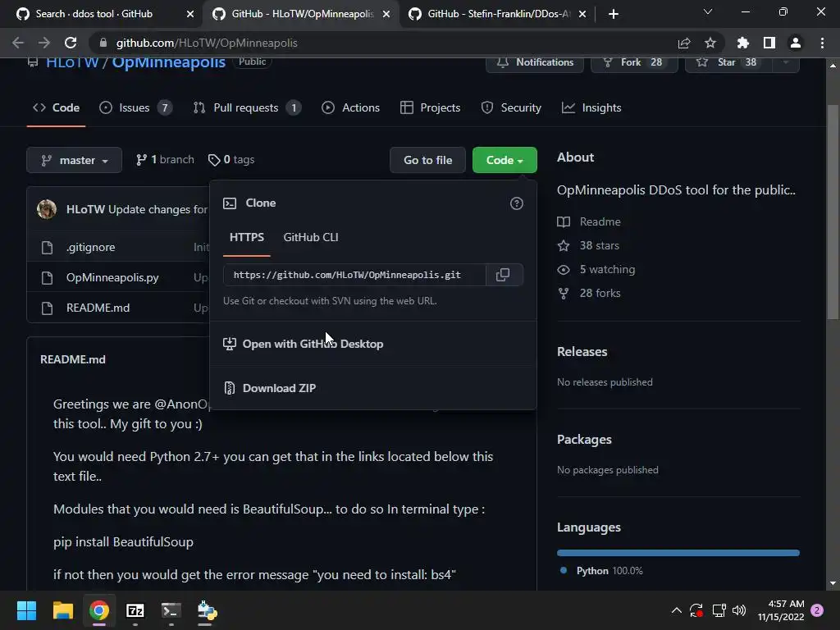The image size is (840, 630).
Task: Click the Notifications button
Action: click(535, 62)
